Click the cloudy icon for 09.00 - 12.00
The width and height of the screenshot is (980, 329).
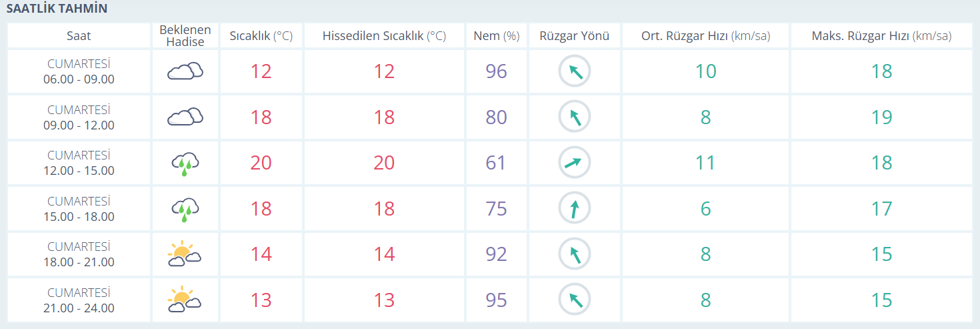pyautogui.click(x=185, y=117)
